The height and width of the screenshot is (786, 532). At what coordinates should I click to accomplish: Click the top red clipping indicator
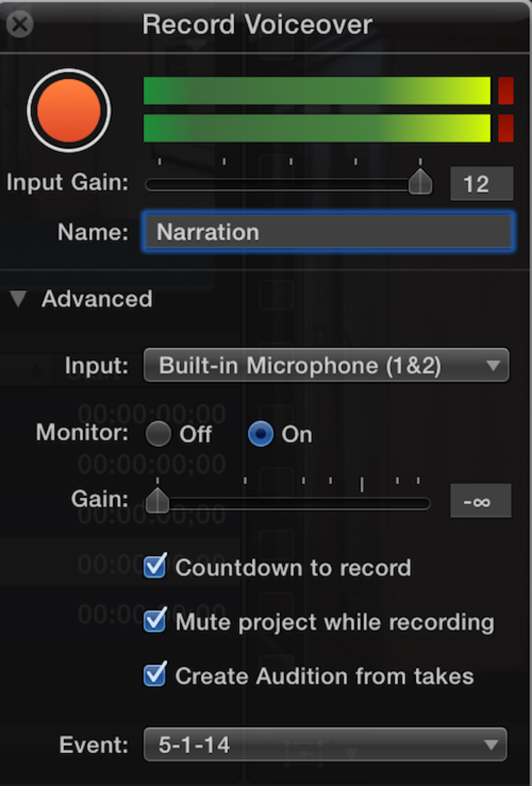pos(506,91)
